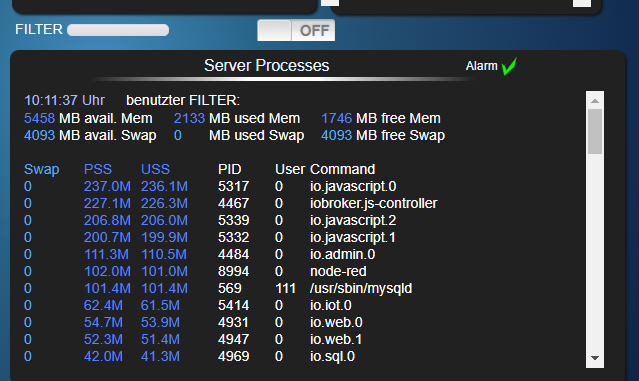Click the green Alarm checkmark icon
Viewport: 639px width, 381px height.
[509, 66]
